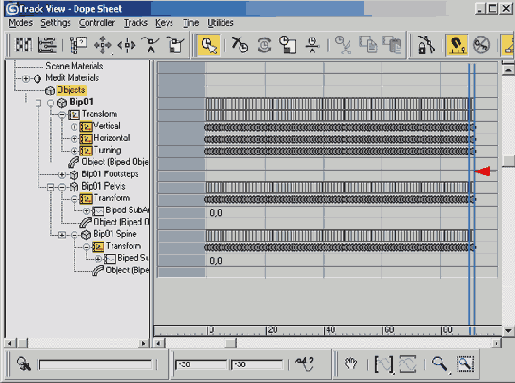This screenshot has width=515, height=383.
Task: Toggle Snap Frames
Action: click(456, 45)
